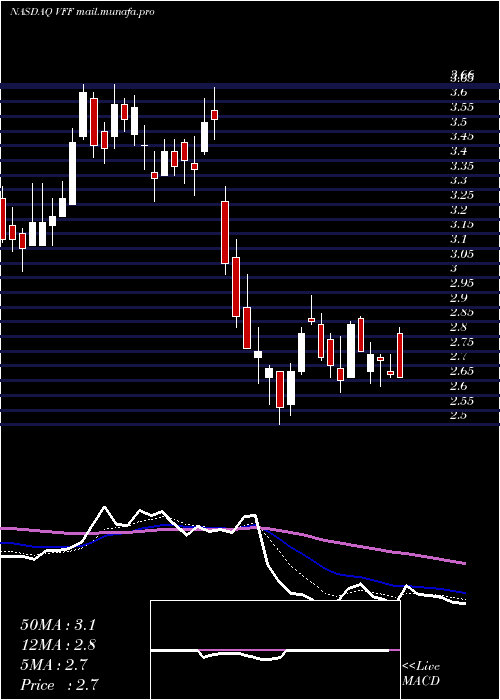The height and width of the screenshot is (700, 500).
Task: Click the 3.55 price axis label
Action: point(462,107)
